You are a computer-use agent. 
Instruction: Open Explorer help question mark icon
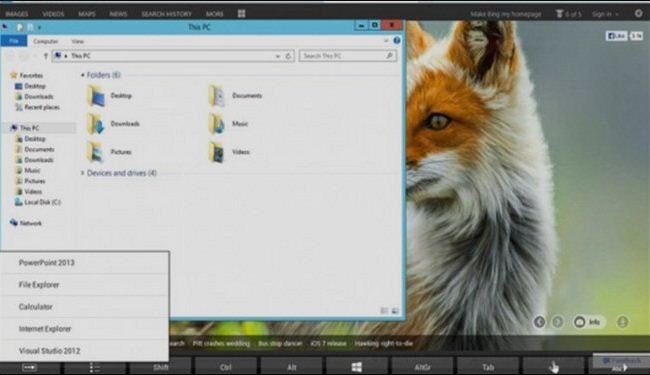[397, 41]
